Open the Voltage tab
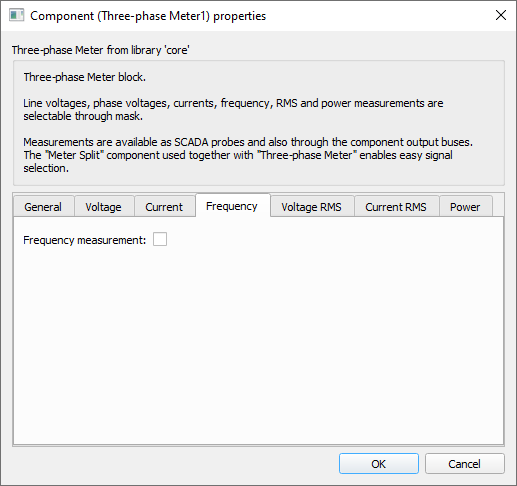Image resolution: width=517 pixels, height=486 pixels. pos(103,207)
